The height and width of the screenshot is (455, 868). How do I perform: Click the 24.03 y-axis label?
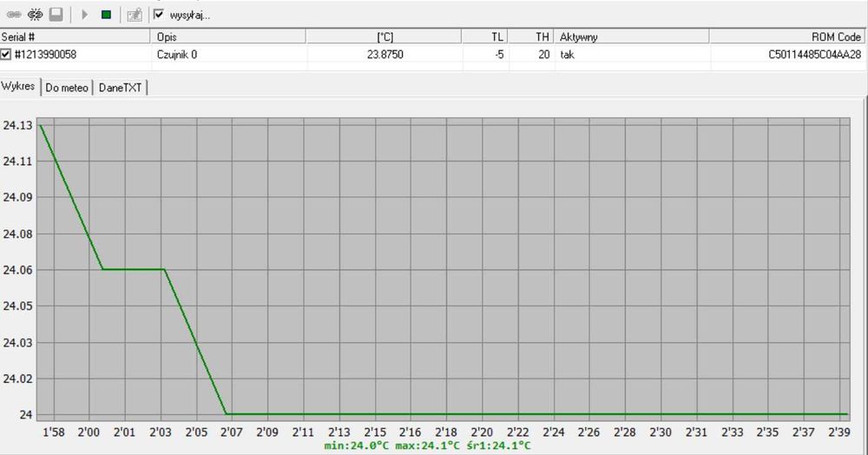coord(17,343)
